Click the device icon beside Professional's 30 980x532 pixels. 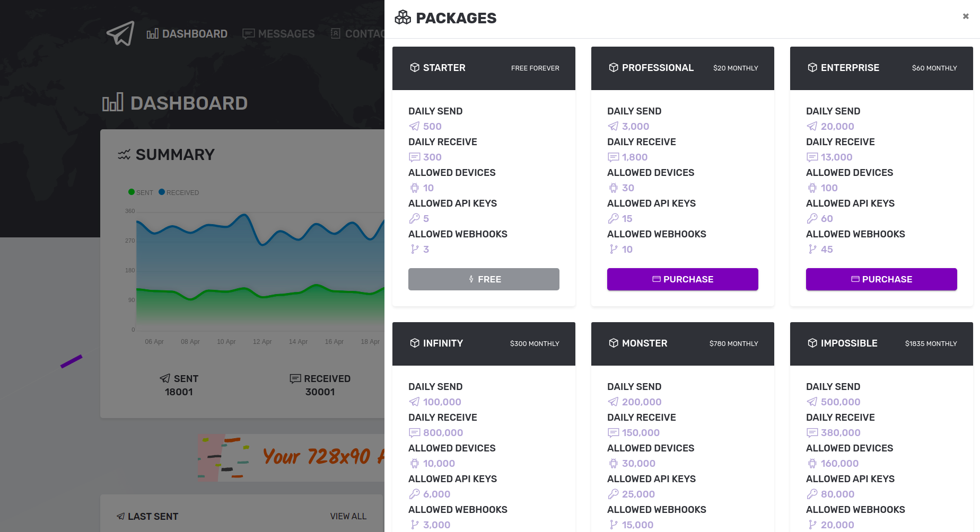pyautogui.click(x=613, y=188)
